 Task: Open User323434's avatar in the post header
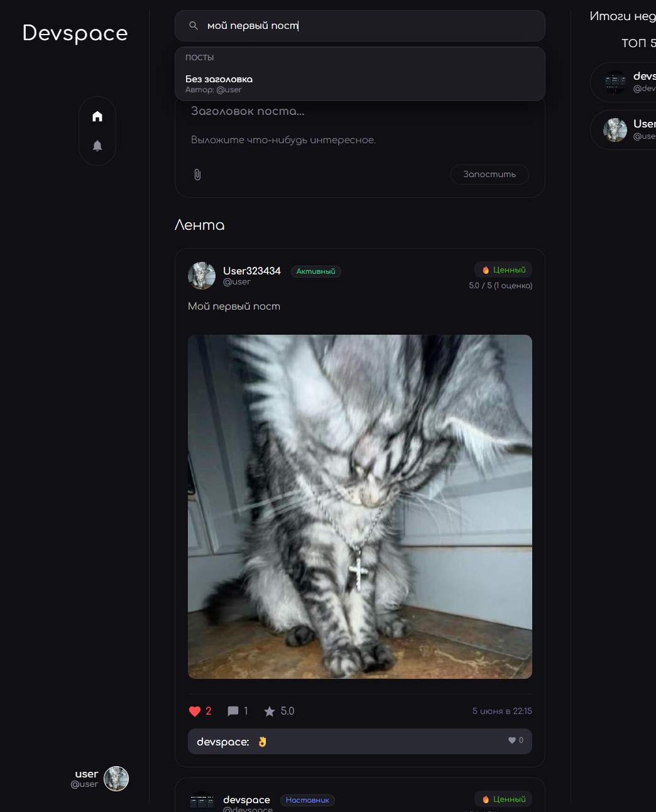coord(202,276)
